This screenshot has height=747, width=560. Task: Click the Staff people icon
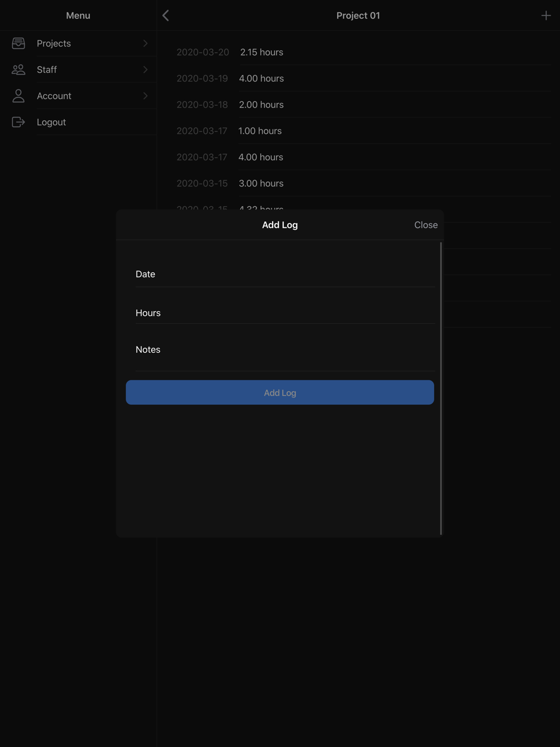[x=18, y=69]
